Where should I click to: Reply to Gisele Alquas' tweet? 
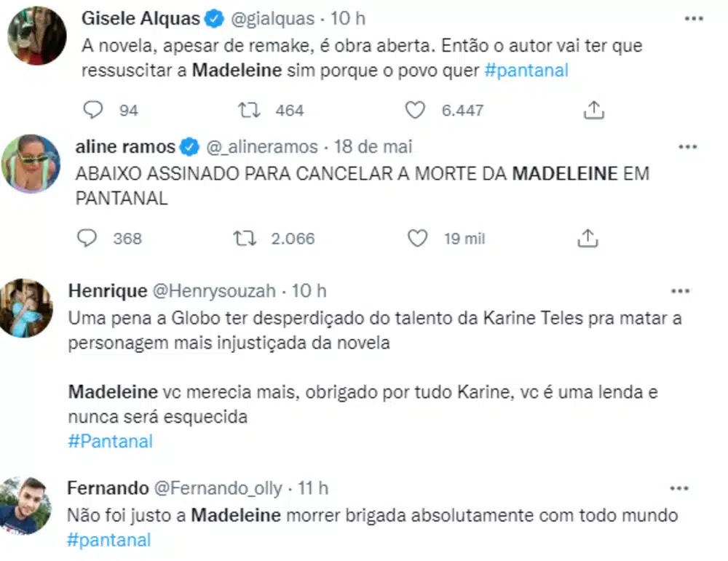93,110
